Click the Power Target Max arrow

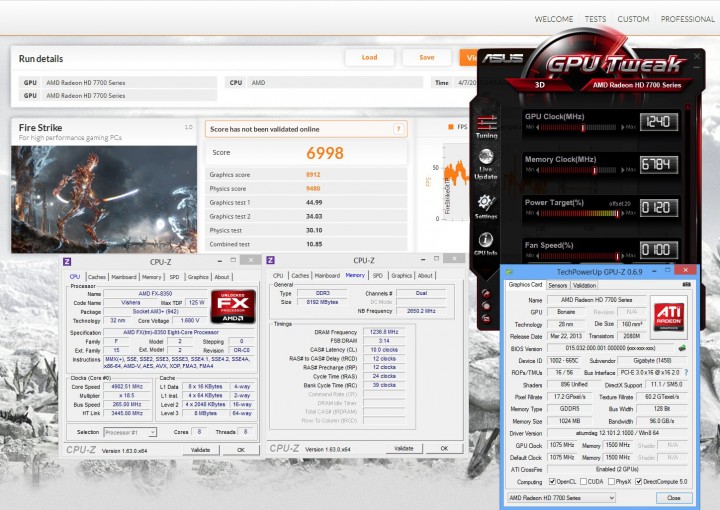pyautogui.click(x=623, y=213)
